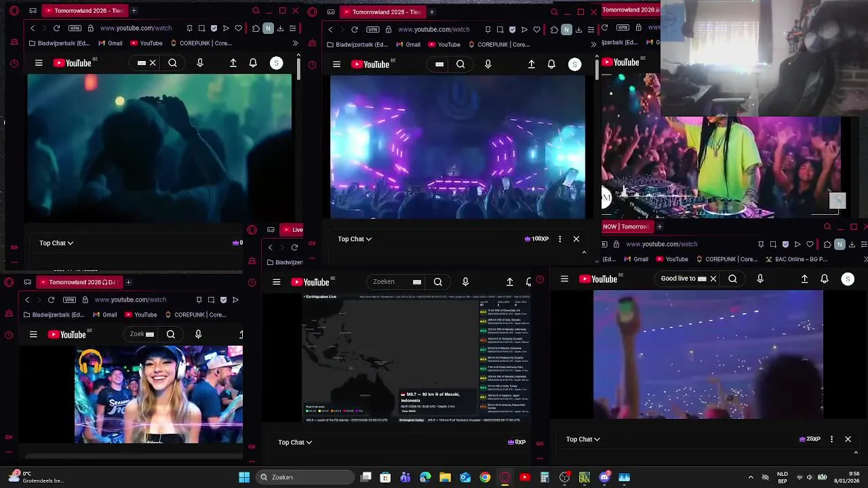Open N extension in bottom-right window
868x488 pixels.
coord(840,244)
